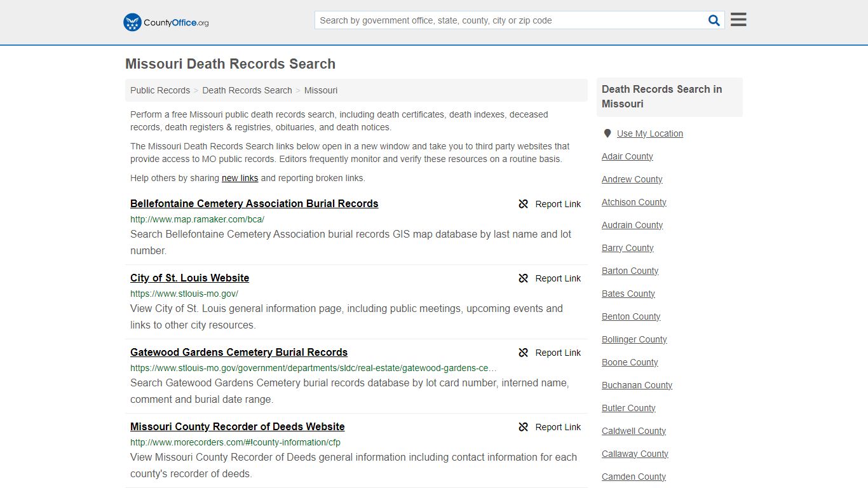Open City of St. Louis Website link
The height and width of the screenshot is (488, 868).
[x=189, y=278]
